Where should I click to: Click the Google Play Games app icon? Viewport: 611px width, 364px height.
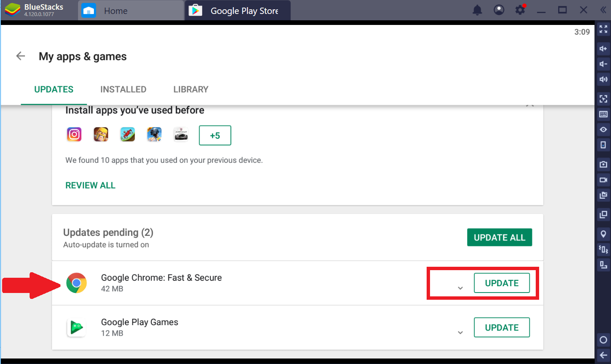tap(77, 327)
